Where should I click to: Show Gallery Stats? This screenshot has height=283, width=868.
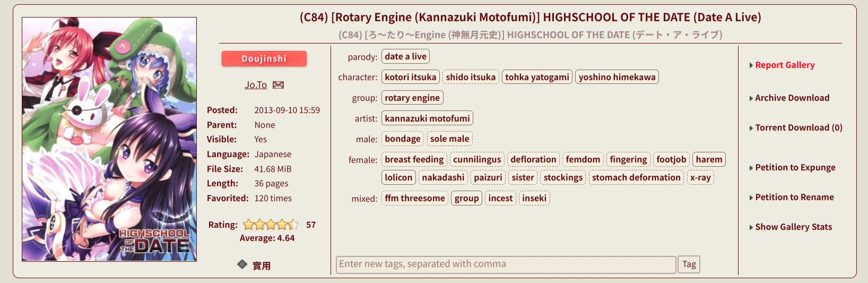tap(793, 227)
